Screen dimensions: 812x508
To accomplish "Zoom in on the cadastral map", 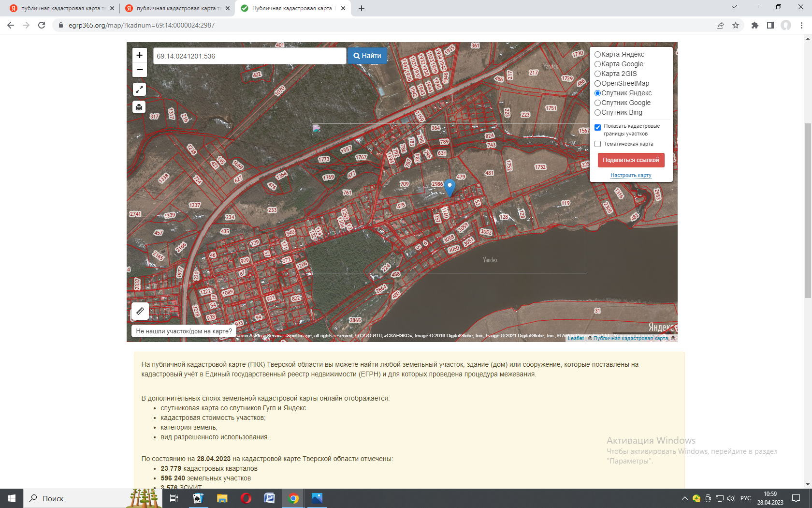I will tap(139, 55).
